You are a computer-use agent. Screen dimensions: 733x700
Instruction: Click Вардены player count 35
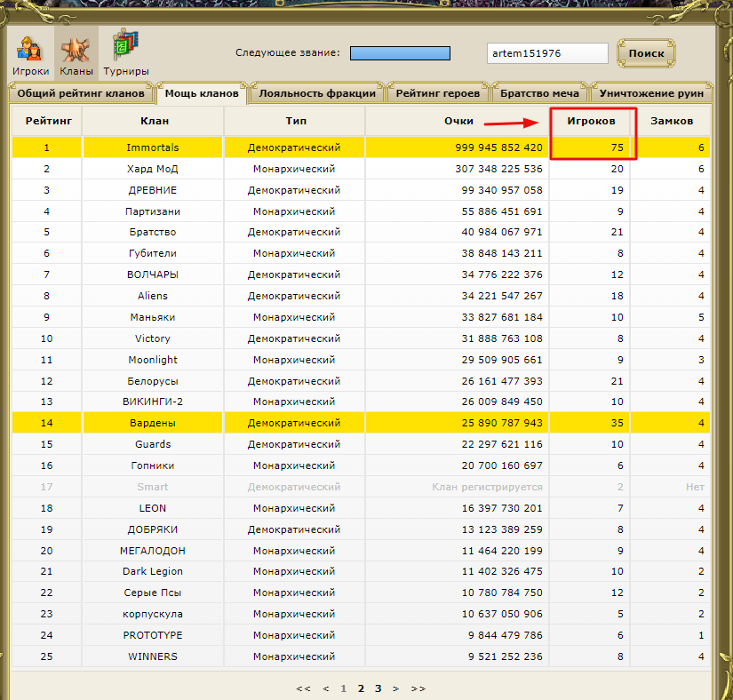617,424
